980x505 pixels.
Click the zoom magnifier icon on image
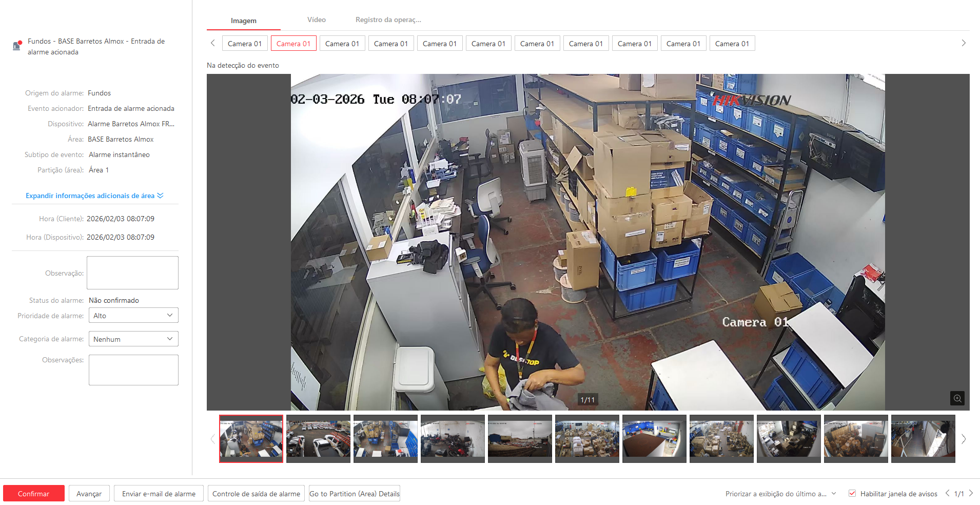957,398
